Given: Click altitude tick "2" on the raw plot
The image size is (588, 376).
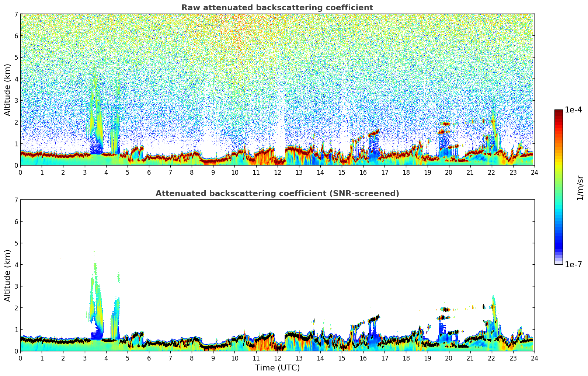Looking at the screenshot, I should pyautogui.click(x=16, y=122).
